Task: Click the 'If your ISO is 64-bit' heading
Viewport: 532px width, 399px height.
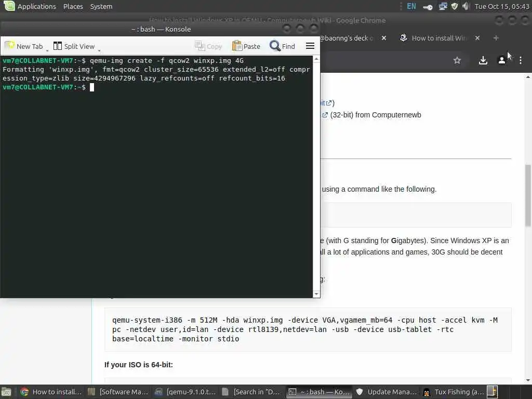Action: click(x=138, y=365)
